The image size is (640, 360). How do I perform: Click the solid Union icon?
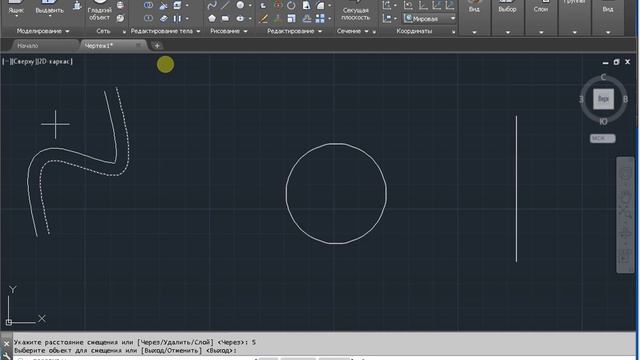[x=149, y=5]
